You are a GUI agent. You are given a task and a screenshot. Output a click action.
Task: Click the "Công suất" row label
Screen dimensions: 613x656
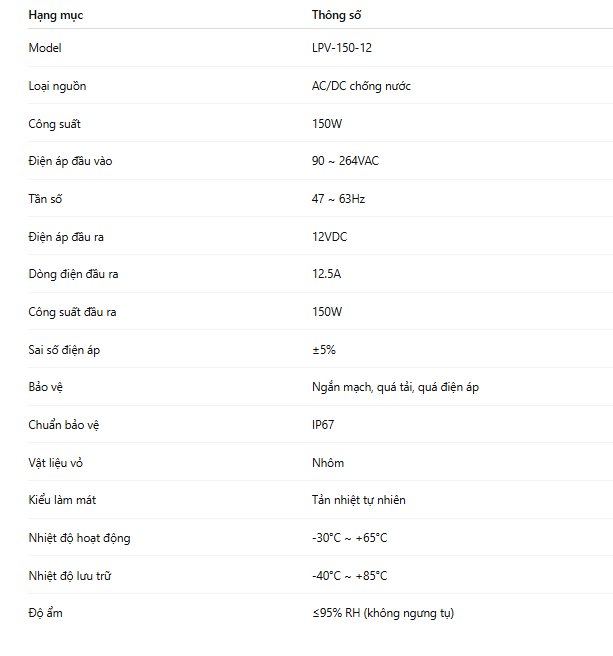tap(55, 124)
